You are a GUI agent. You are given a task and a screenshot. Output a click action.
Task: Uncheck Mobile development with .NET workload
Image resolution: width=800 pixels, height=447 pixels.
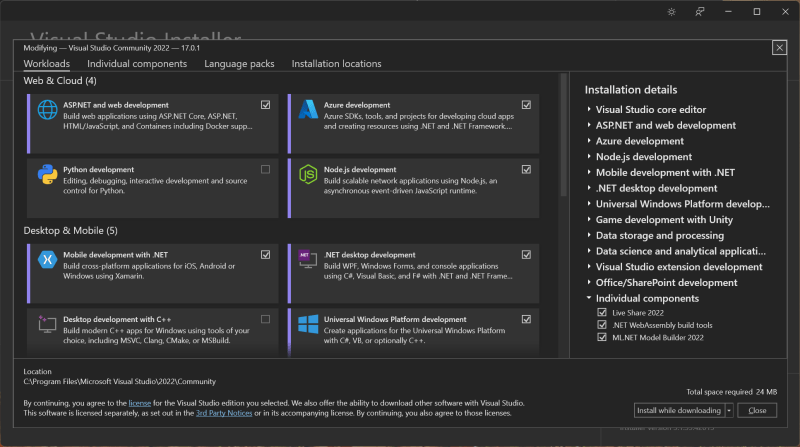[265, 255]
